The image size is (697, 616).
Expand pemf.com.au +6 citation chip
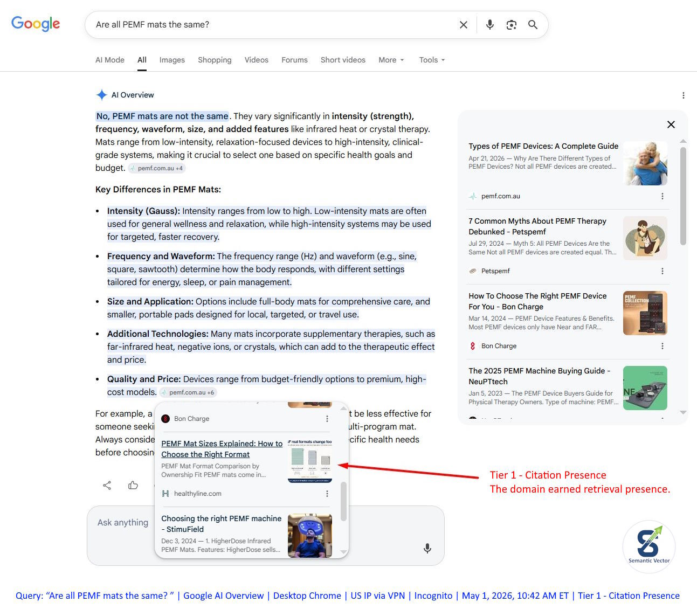pos(188,392)
